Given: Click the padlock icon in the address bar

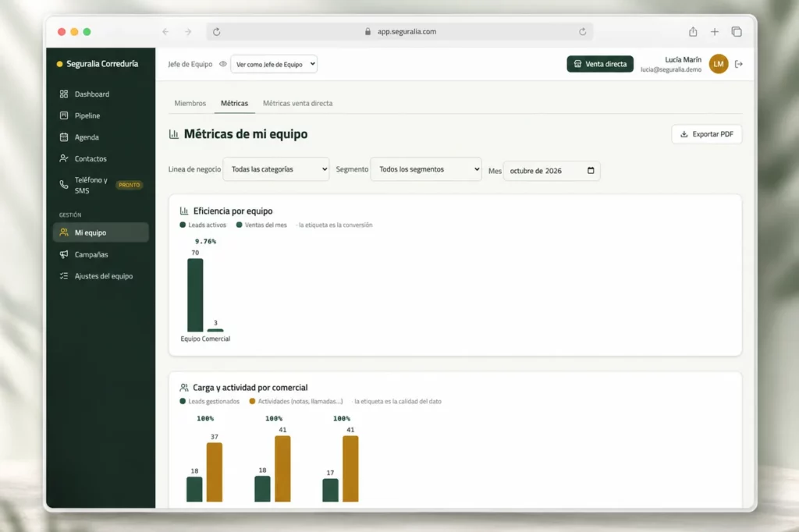Looking at the screenshot, I should (368, 32).
